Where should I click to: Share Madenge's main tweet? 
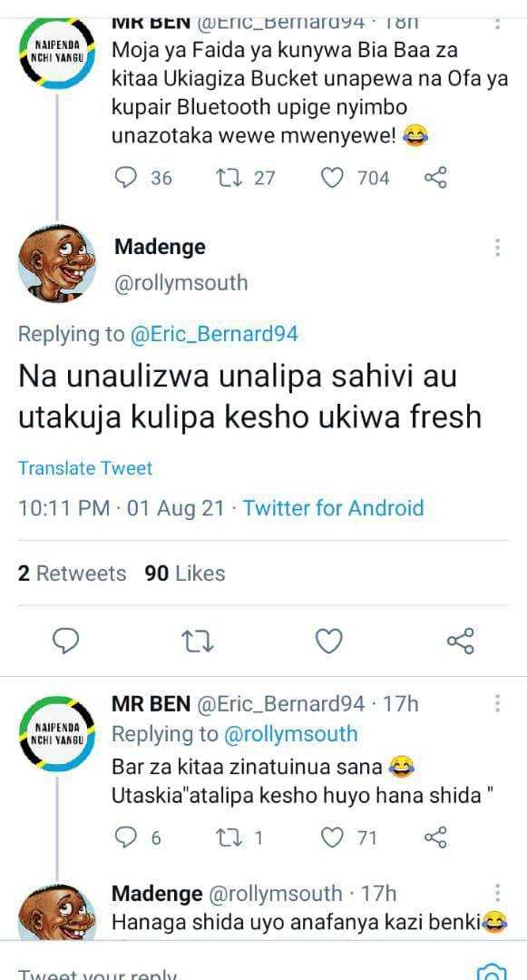pyautogui.click(x=461, y=642)
